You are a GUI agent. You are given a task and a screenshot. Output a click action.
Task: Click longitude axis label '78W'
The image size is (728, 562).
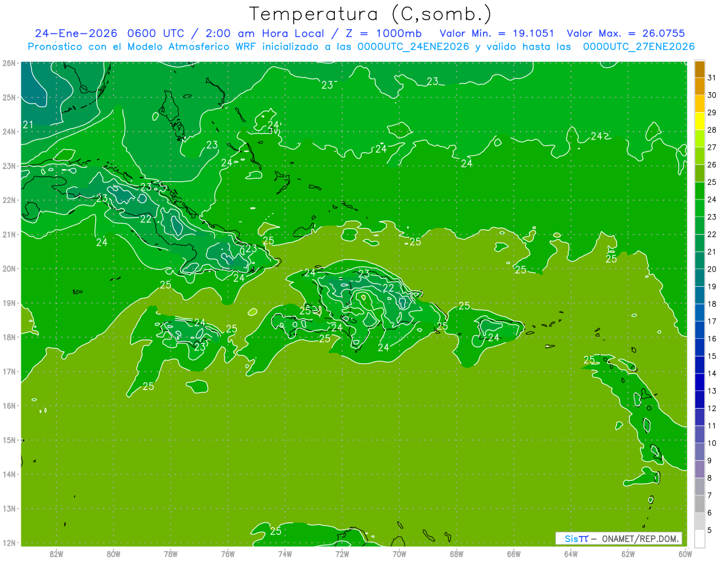tap(170, 554)
